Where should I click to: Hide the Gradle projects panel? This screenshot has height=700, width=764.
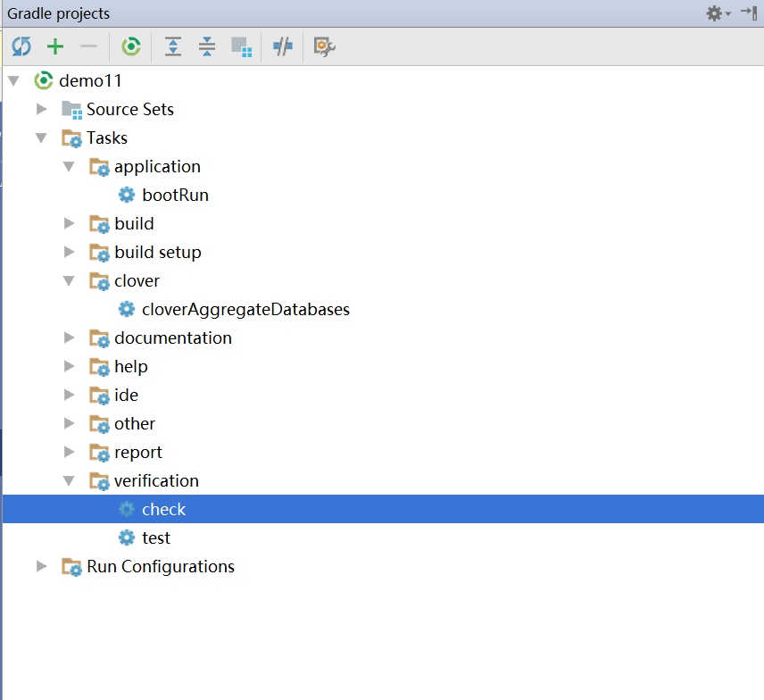coord(749,12)
